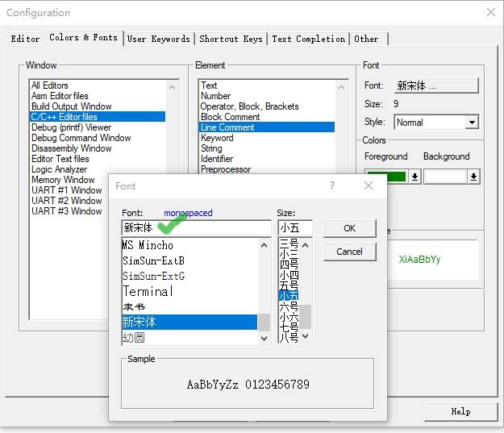Click the font list scroll up arrow
This screenshot has width=504, height=433.
(264, 246)
